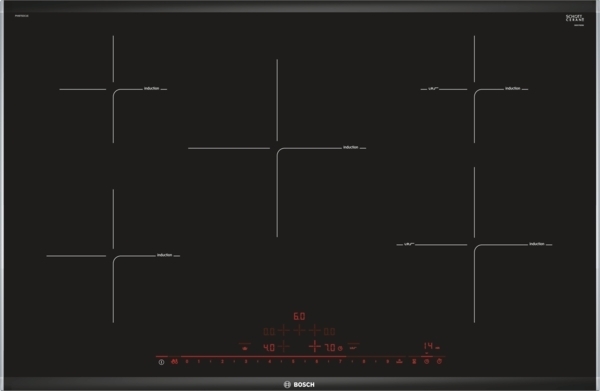Tap level 0 on the power scale

187,362
